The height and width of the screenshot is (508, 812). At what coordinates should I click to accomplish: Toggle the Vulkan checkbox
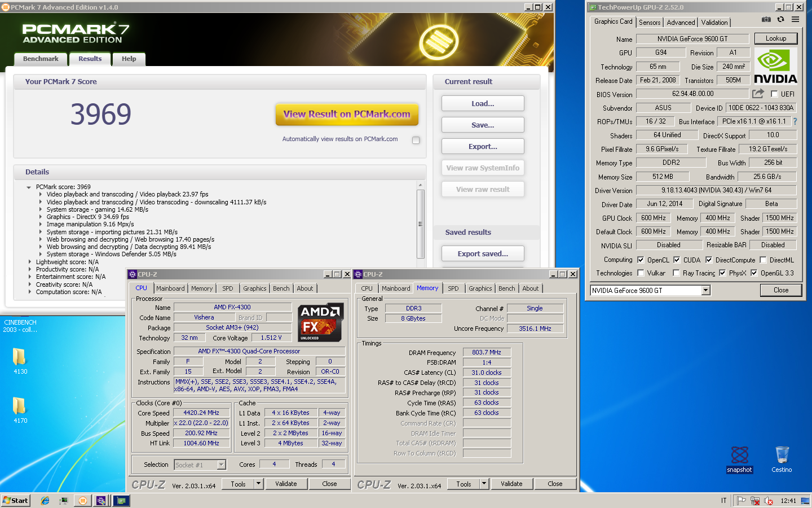click(641, 273)
